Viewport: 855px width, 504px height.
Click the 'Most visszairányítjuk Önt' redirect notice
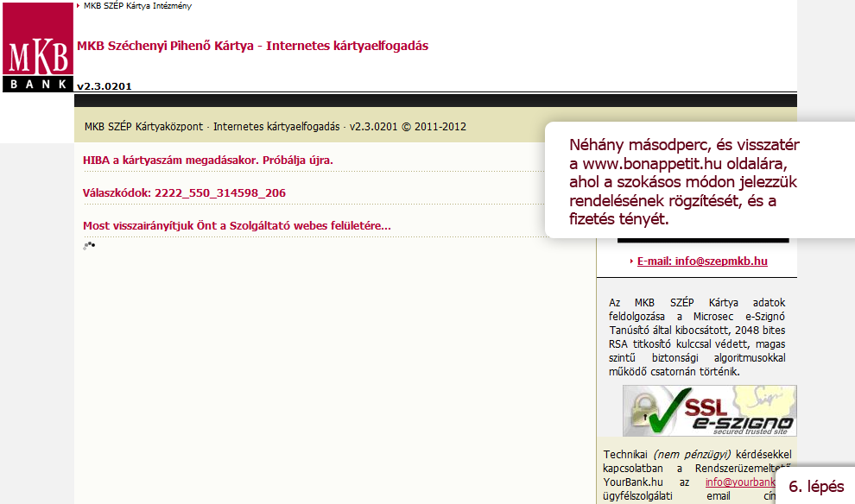click(237, 225)
